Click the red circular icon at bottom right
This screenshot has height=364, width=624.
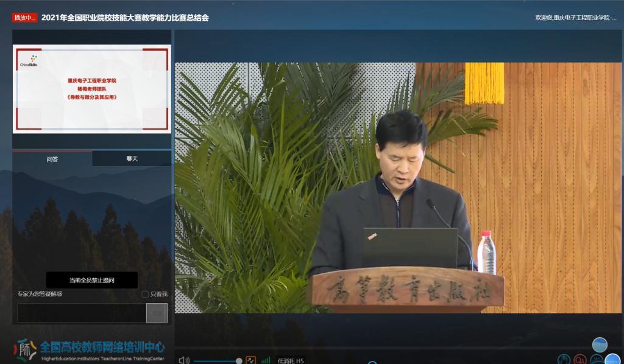[580, 360]
